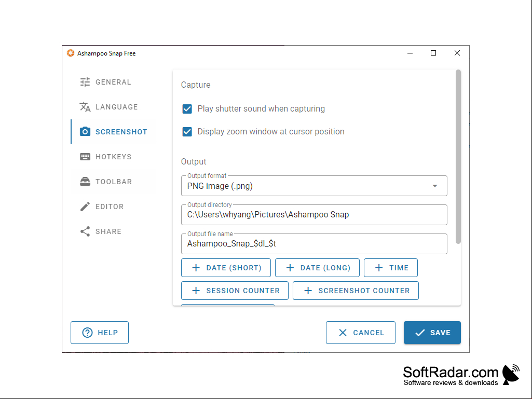
Task: Click the Share icon in sidebar
Action: [x=85, y=231]
